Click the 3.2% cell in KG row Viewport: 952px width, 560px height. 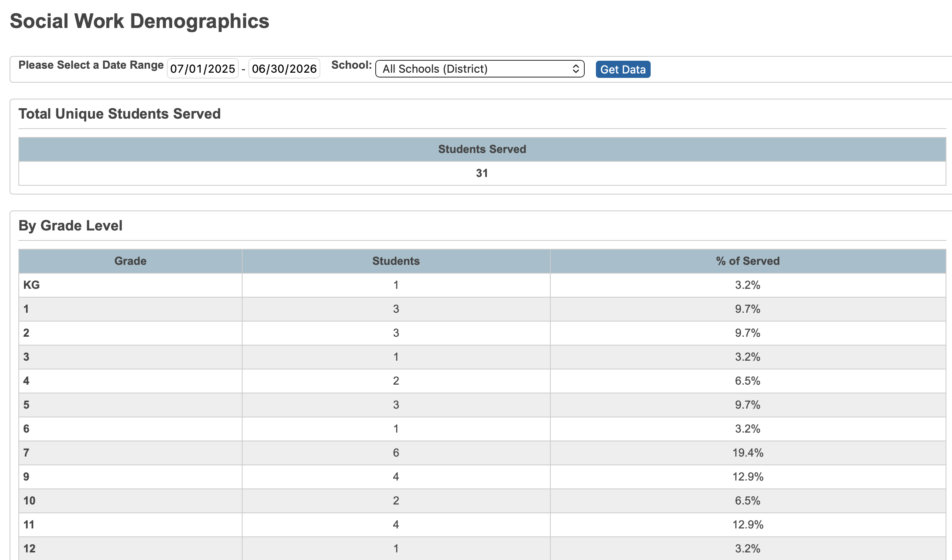point(748,285)
